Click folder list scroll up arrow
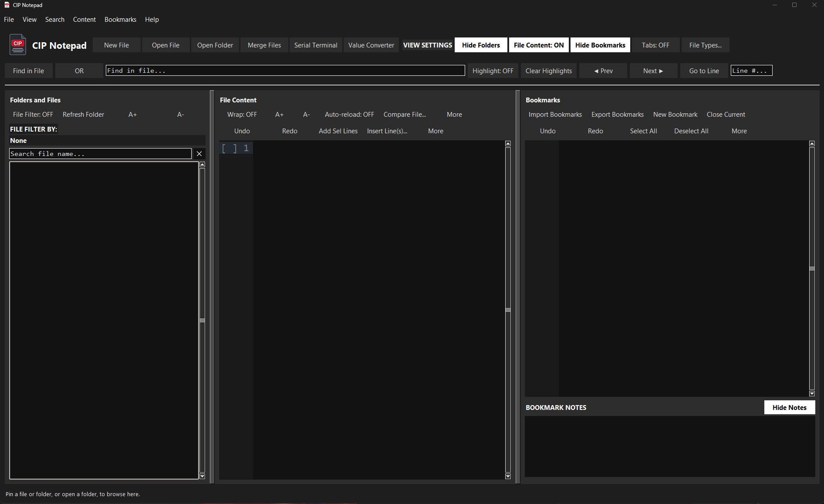Screen dimensions: 824x504 coord(202,165)
